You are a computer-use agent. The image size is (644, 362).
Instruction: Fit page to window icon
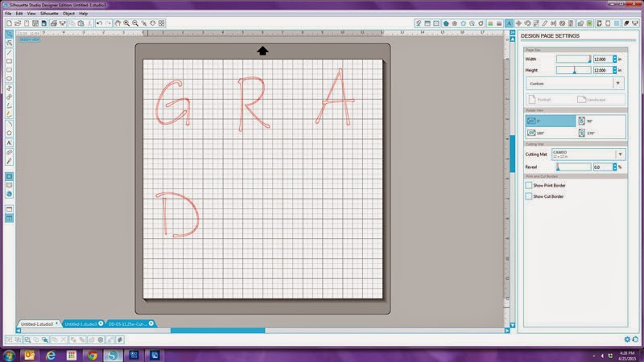coord(162,23)
